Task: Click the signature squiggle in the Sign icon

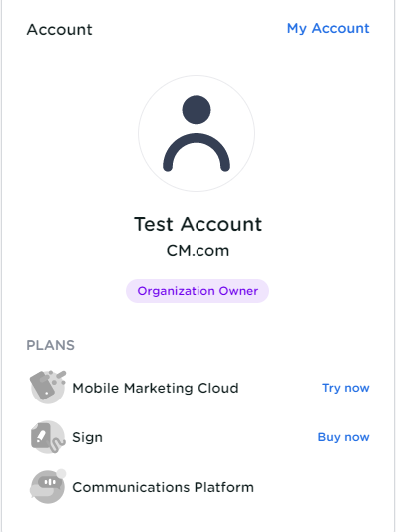Action: [57, 444]
